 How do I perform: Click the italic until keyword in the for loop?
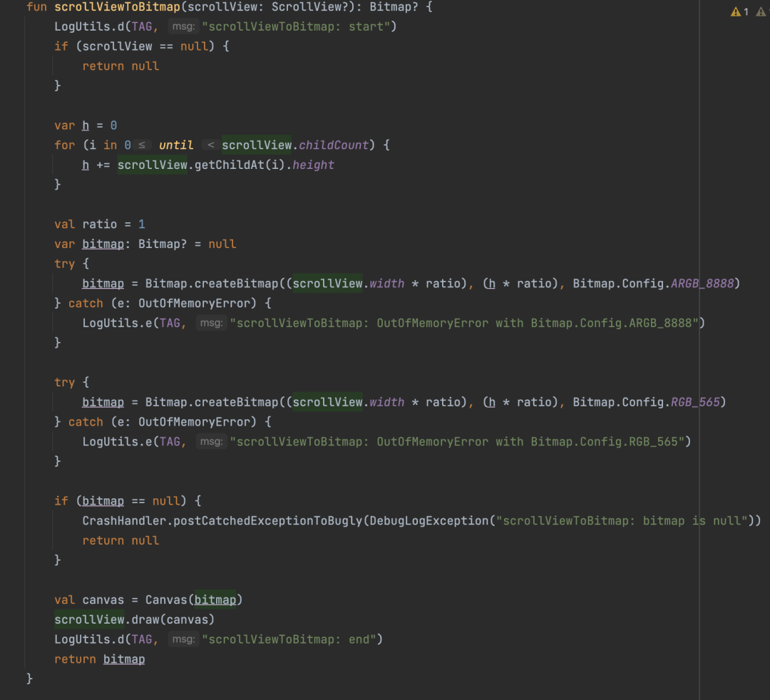[176, 145]
